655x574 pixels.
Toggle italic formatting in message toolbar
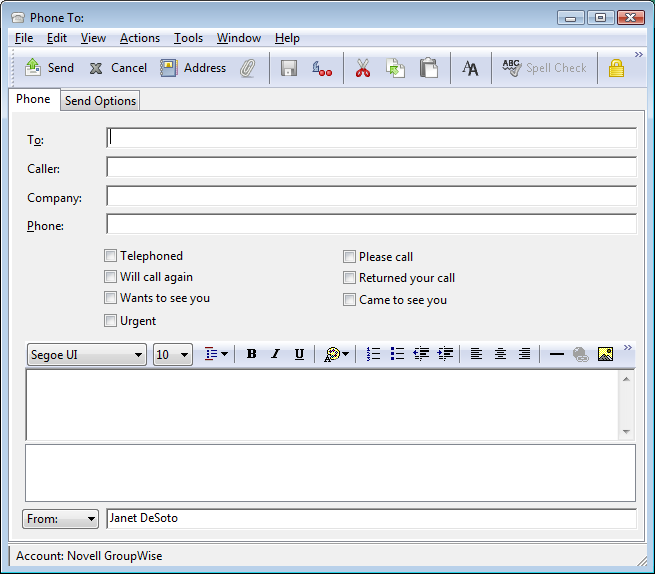[275, 354]
